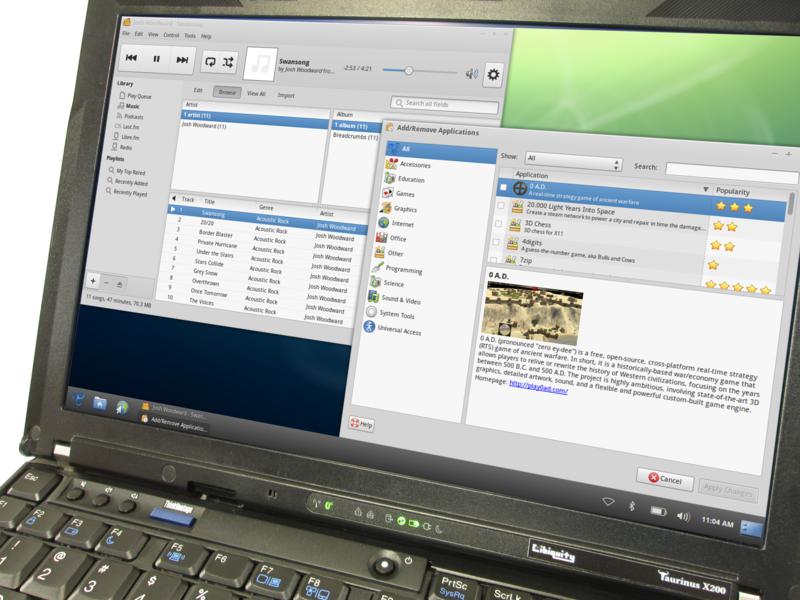Open the Control menu in Rhythmbox
The image size is (800, 600).
171,35
